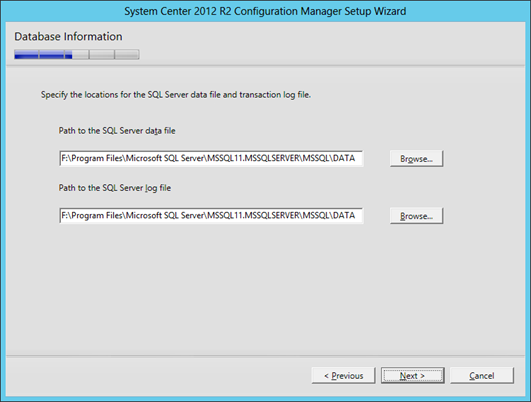Click the 'Specify the locations' instruction text
This screenshot has height=402, width=531.
click(x=176, y=95)
